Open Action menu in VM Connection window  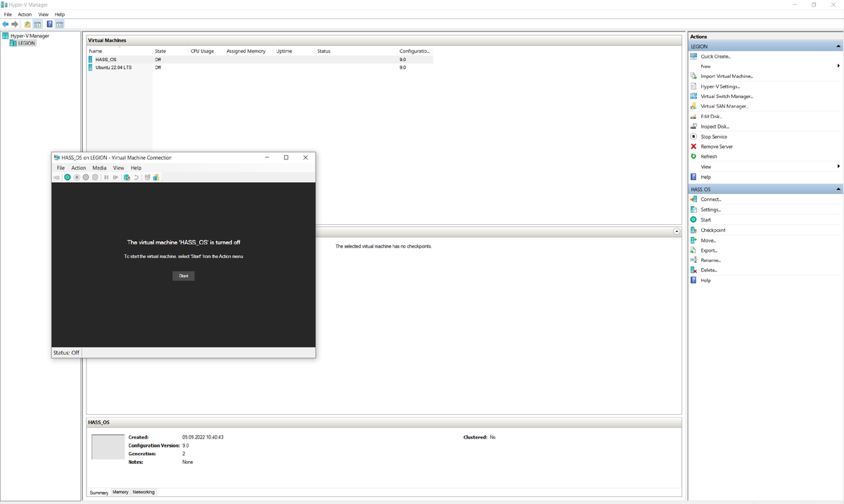(79, 168)
